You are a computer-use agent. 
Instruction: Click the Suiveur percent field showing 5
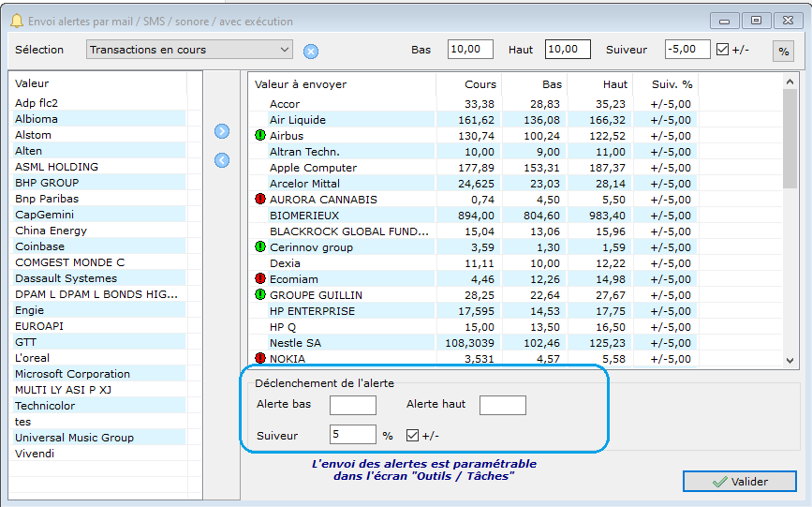coord(353,435)
